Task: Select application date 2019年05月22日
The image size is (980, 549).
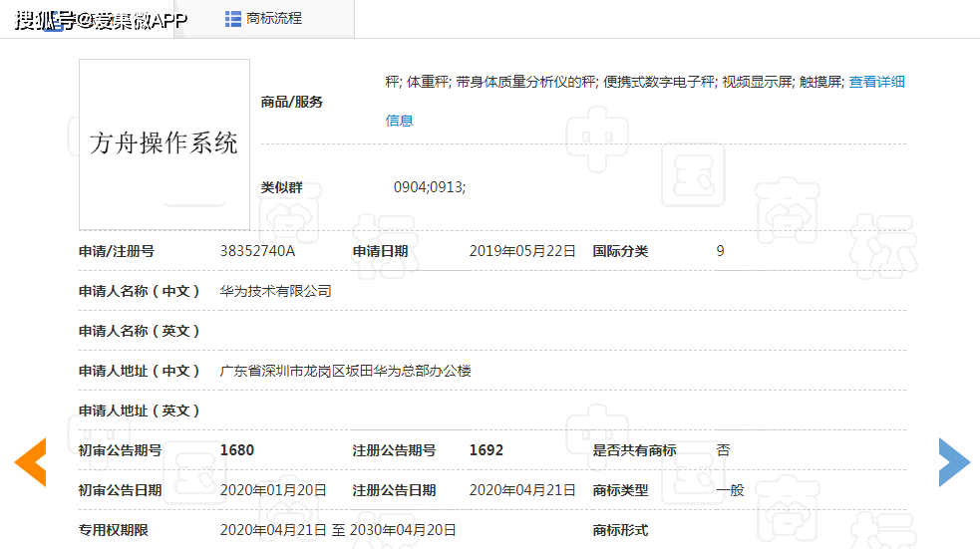Action: coord(522,251)
